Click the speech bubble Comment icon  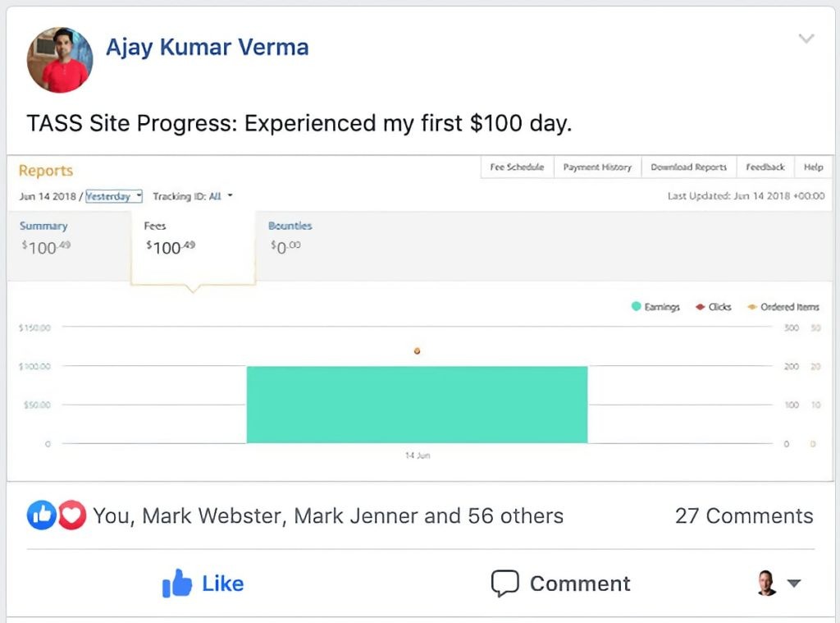click(x=504, y=584)
